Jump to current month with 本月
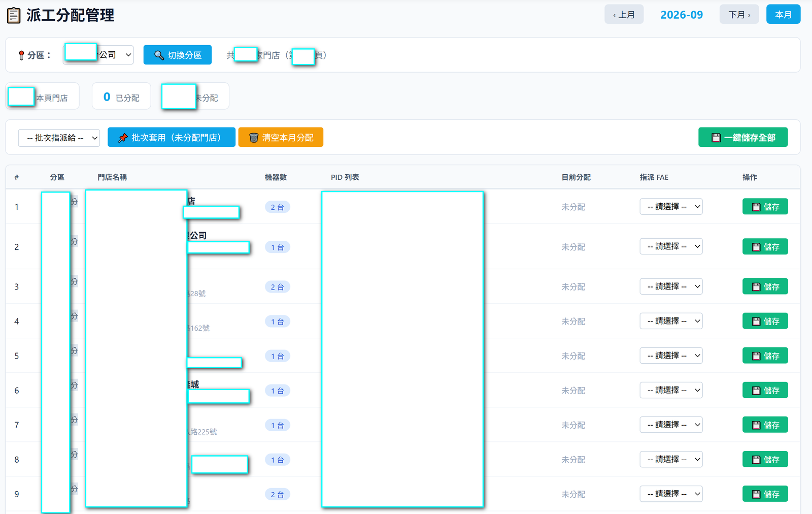 [x=783, y=15]
